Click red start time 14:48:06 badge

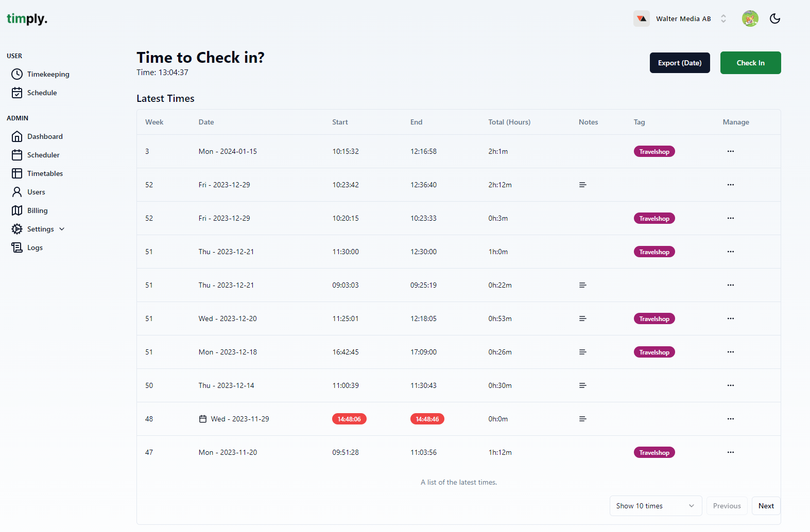click(x=349, y=419)
